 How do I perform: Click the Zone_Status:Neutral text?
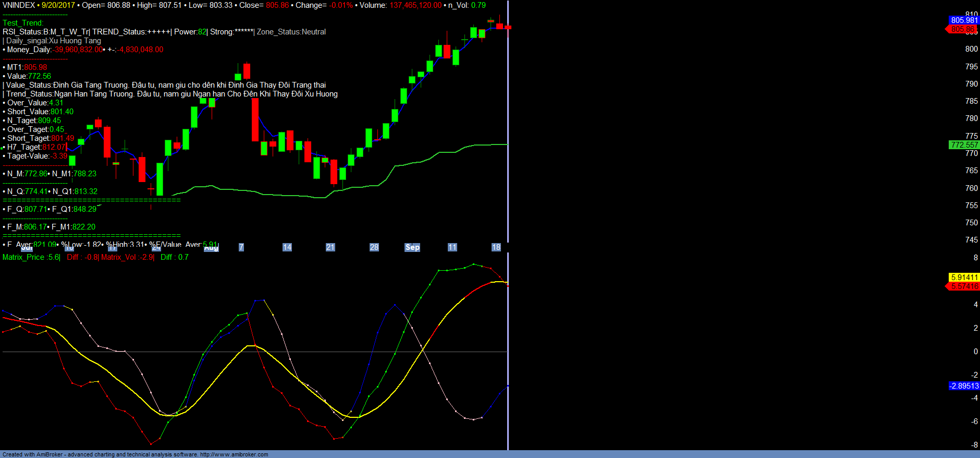click(291, 32)
